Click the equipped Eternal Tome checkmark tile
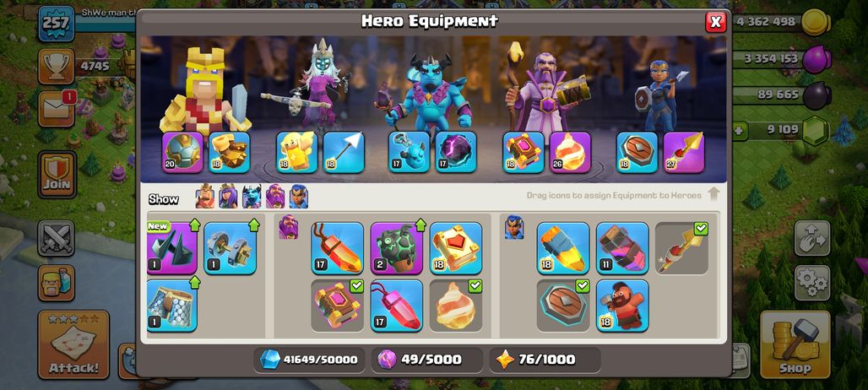 337,306
